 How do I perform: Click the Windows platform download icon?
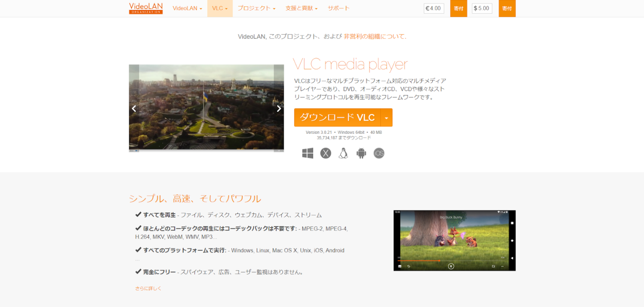point(308,153)
